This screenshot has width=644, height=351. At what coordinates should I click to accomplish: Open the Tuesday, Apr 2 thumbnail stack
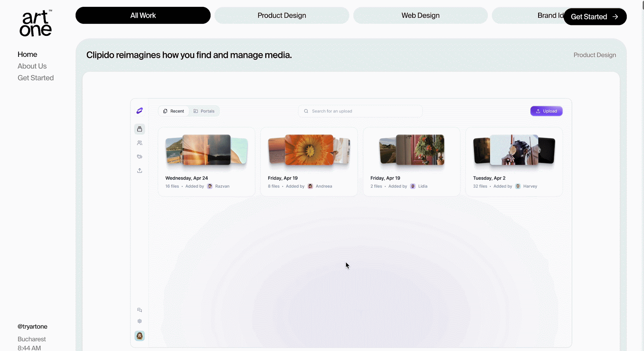pos(514,150)
